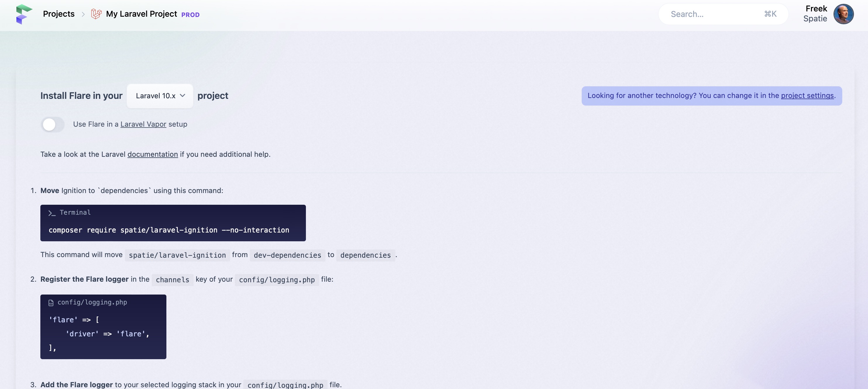Toggle the Laravel Vapor setup switch

coord(53,124)
